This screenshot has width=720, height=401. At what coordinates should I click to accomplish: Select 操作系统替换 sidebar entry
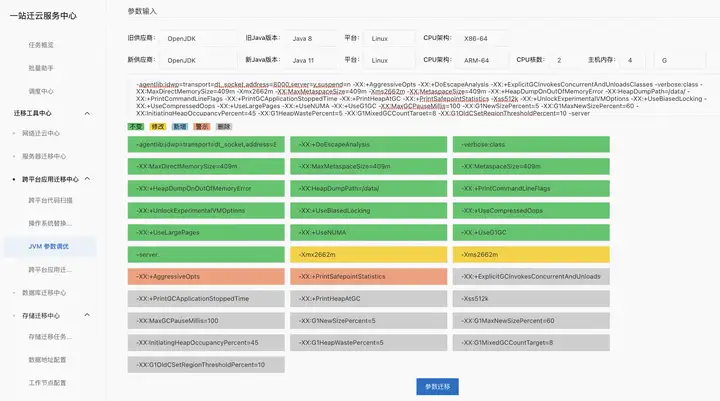(x=50, y=223)
